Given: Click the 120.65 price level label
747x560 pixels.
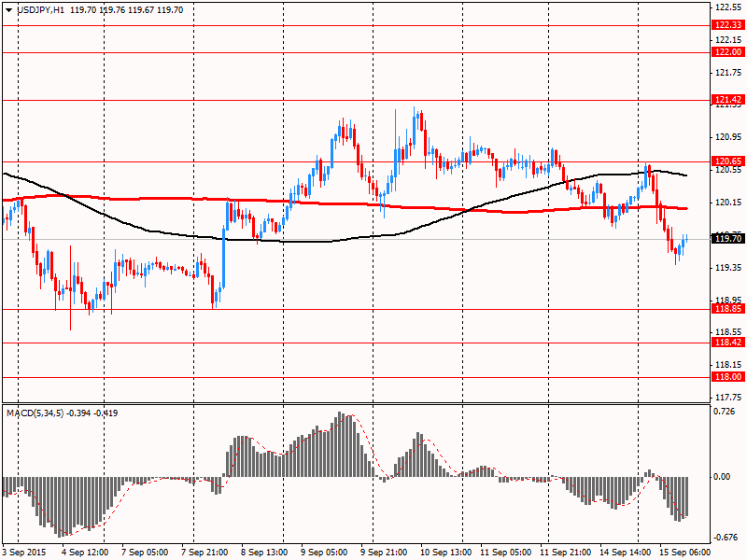Looking at the screenshot, I should click(726, 161).
